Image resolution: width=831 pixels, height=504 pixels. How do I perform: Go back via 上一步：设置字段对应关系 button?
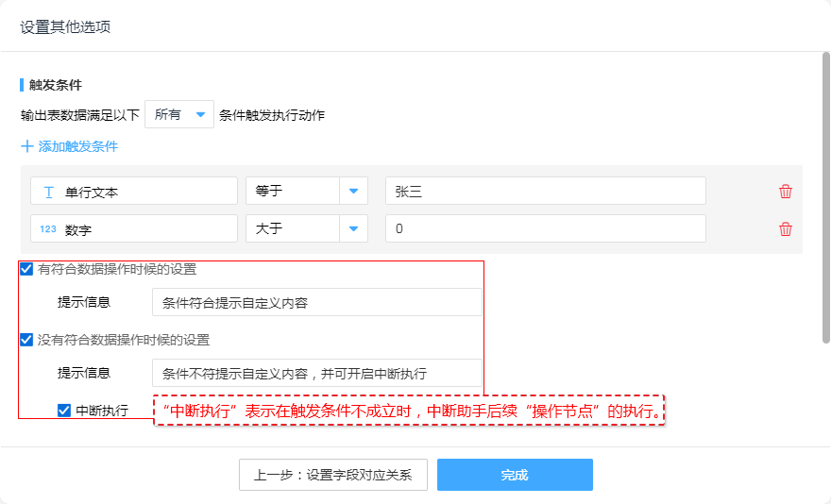(332, 475)
